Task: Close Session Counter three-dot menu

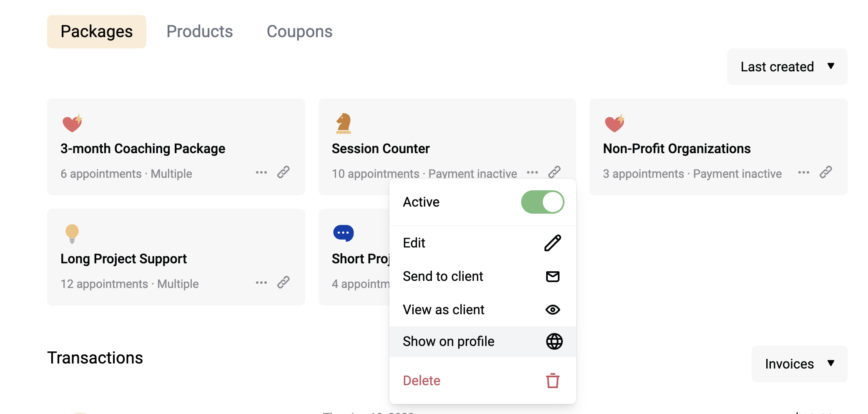Action: point(532,172)
